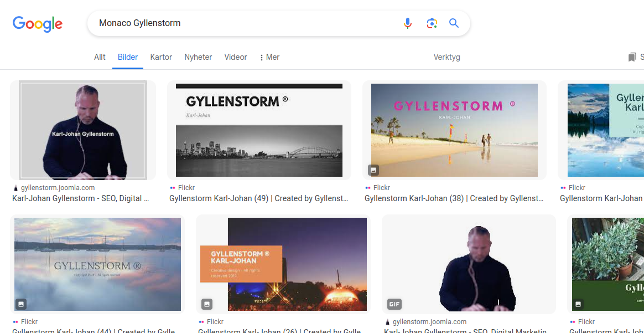Click the Google logo
This screenshot has height=333, width=644.
pos(38,24)
